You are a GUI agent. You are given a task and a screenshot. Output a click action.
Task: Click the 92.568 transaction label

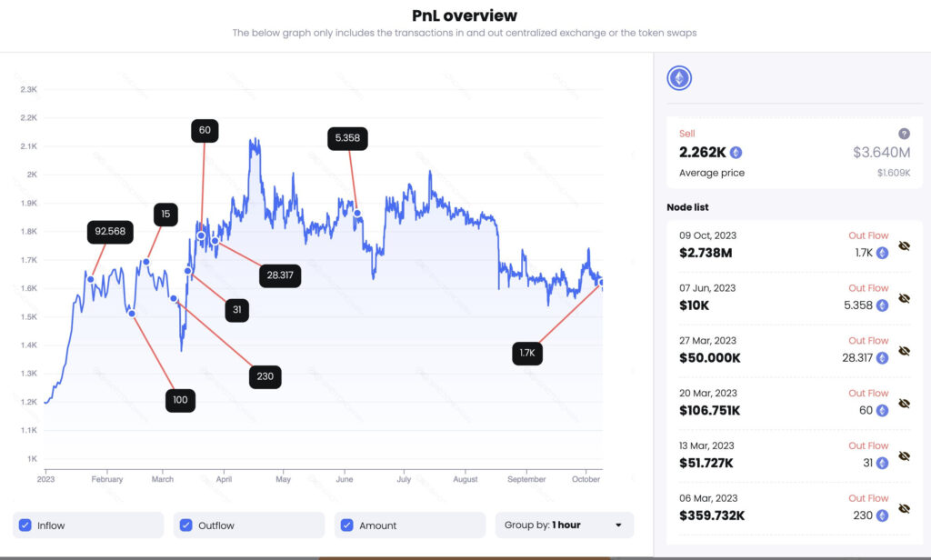pos(111,233)
